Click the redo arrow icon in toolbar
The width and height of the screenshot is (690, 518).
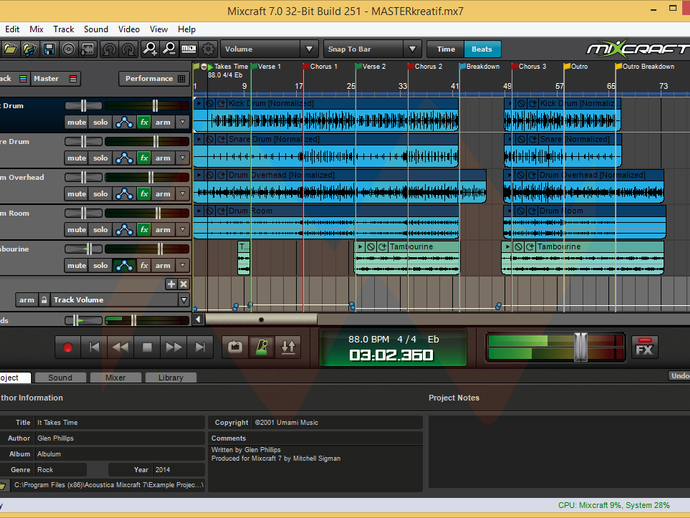point(128,49)
